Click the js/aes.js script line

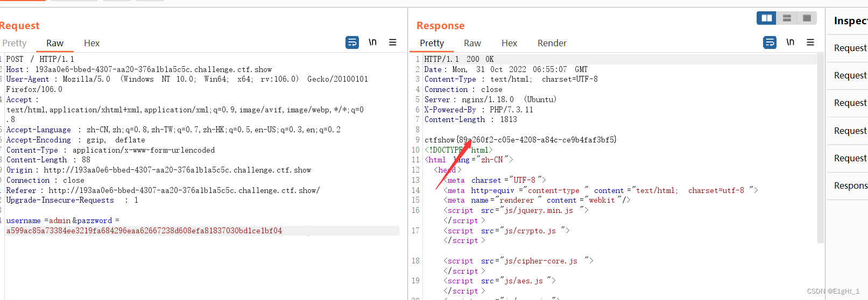499,281
